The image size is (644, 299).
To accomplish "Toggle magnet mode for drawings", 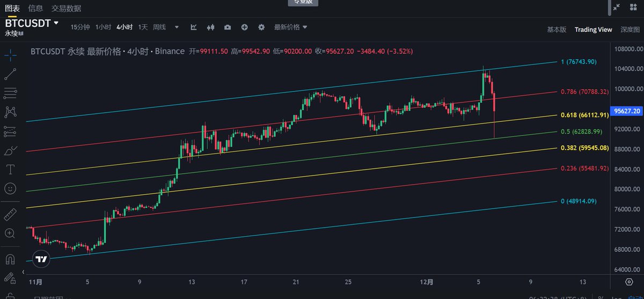I will tap(10, 259).
